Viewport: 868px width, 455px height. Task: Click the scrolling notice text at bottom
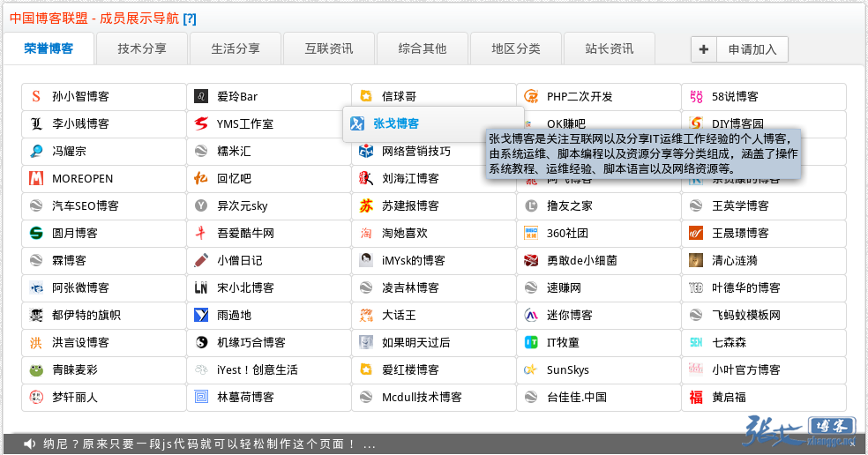coord(209,444)
